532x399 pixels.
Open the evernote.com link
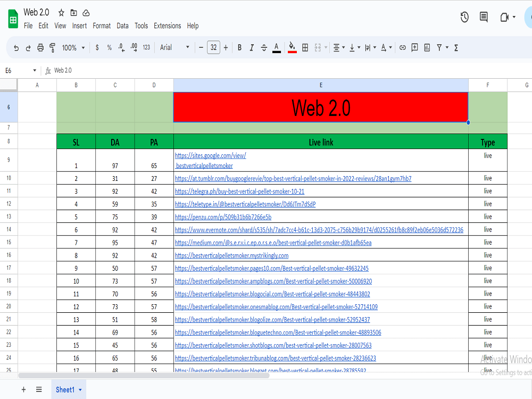pyautogui.click(x=319, y=230)
